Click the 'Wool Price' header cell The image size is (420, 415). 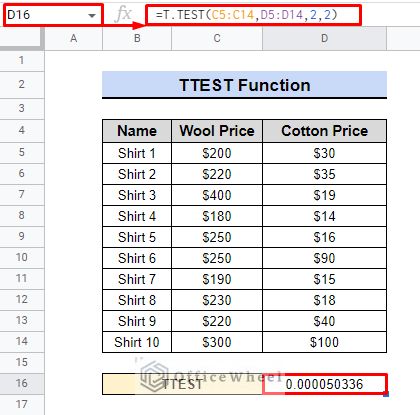tap(217, 131)
